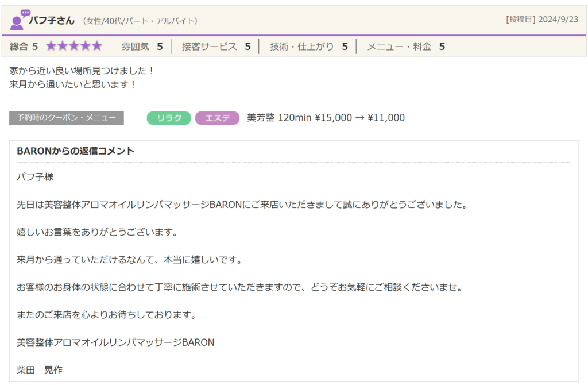Image resolution: width=588 pixels, height=385 pixels.
Task: Open reviewer name パフ子さん
Action: click(x=52, y=20)
